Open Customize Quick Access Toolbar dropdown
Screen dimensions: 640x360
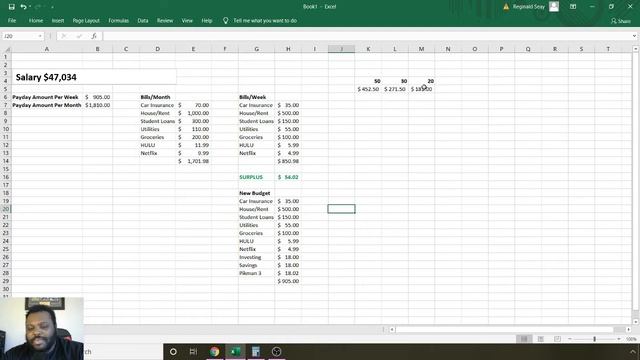(52, 7)
